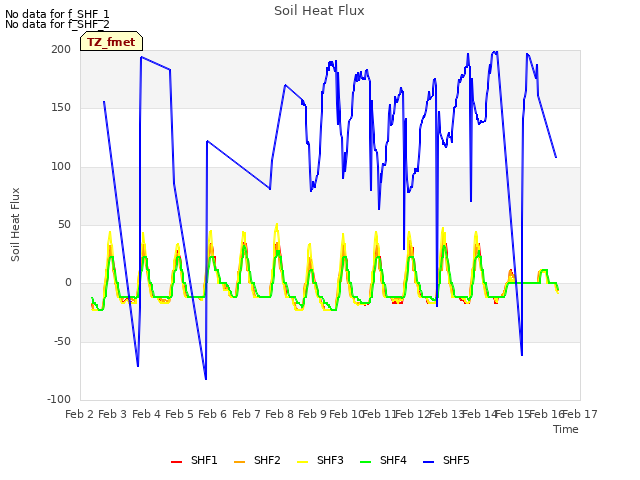
Task: Click the 50 y-axis tick label
Action: pos(64,224)
